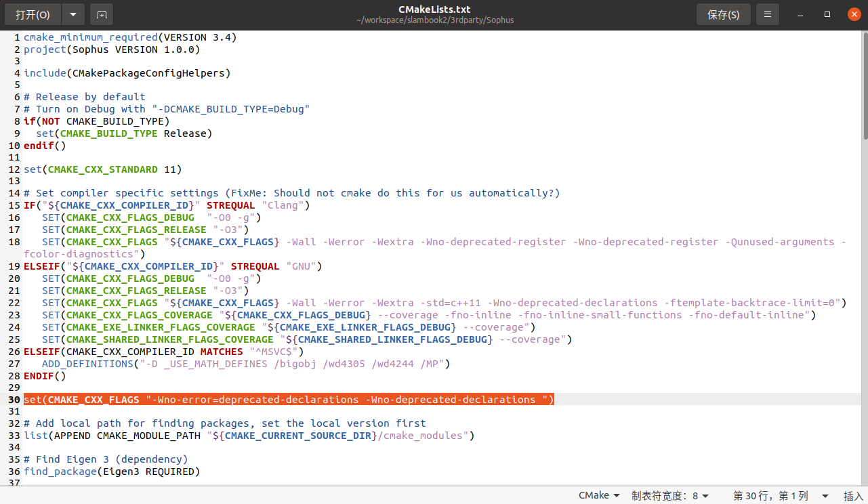Click the STREQUAL "Clang" line
Screen dimensions: 868x504
(x=167, y=205)
